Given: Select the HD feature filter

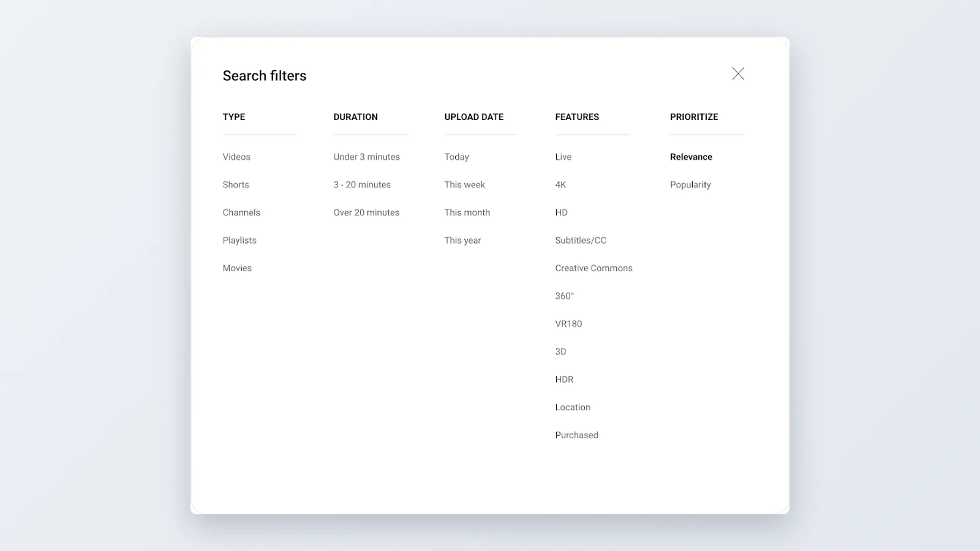Looking at the screenshot, I should tap(561, 212).
